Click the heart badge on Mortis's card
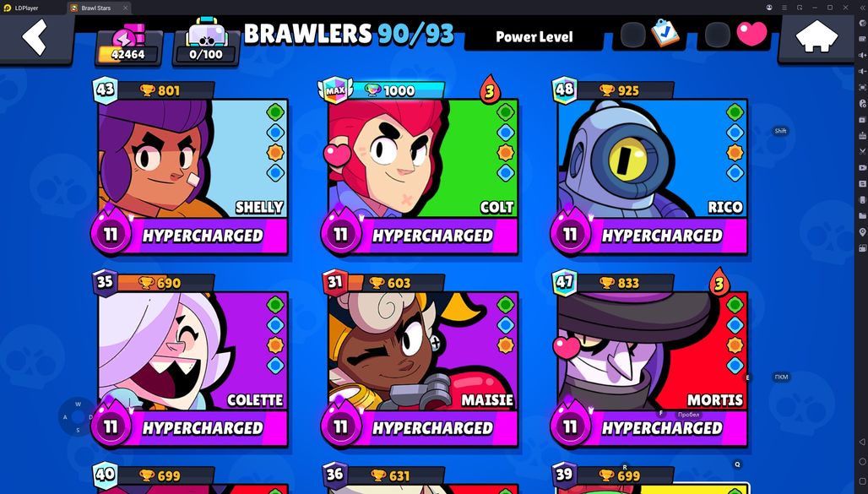The height and width of the screenshot is (494, 868). pos(567,347)
